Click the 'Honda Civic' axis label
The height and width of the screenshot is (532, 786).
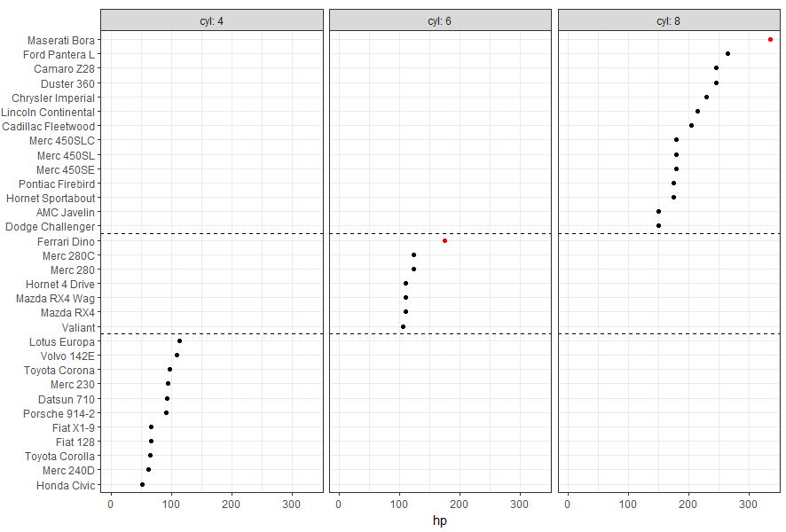66,485
